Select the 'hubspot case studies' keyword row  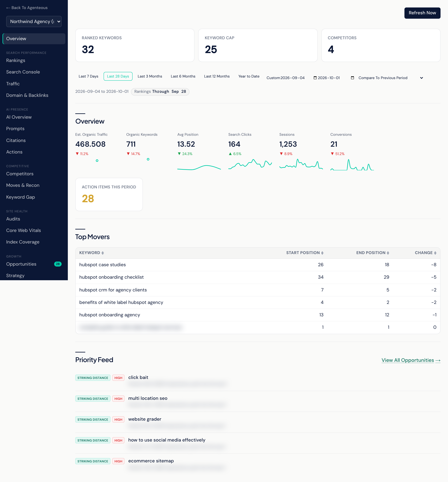click(x=258, y=265)
